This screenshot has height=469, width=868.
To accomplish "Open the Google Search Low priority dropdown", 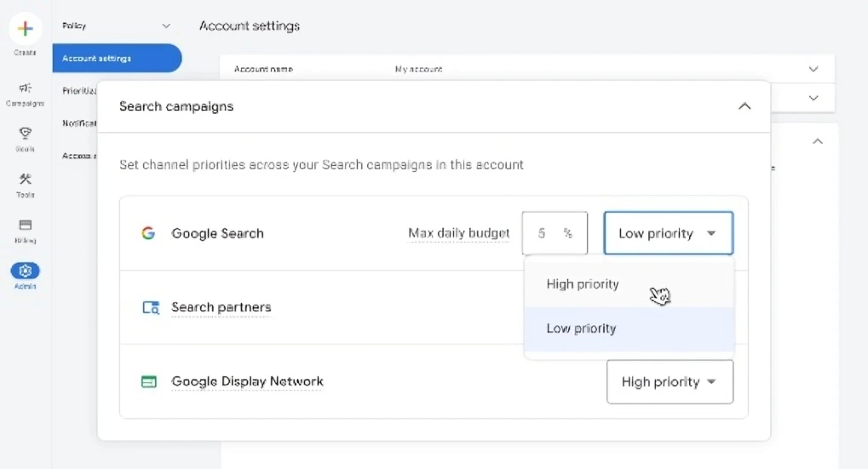I will tap(668, 233).
